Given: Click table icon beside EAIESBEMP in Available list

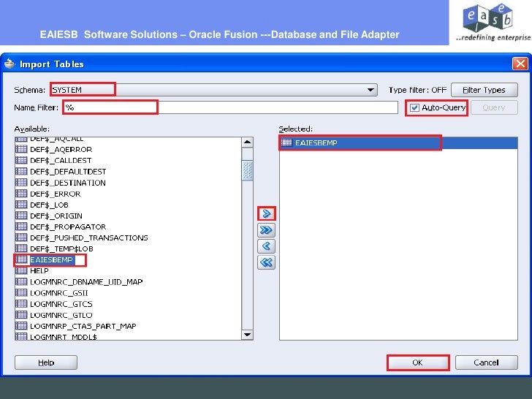Looking at the screenshot, I should coord(21,259).
